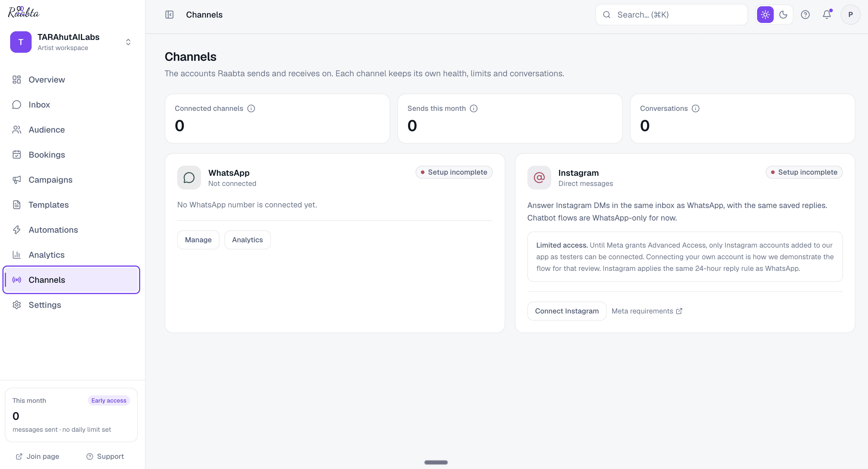868x469 pixels.
Task: Click the Channels broadcast icon
Action: click(x=16, y=280)
